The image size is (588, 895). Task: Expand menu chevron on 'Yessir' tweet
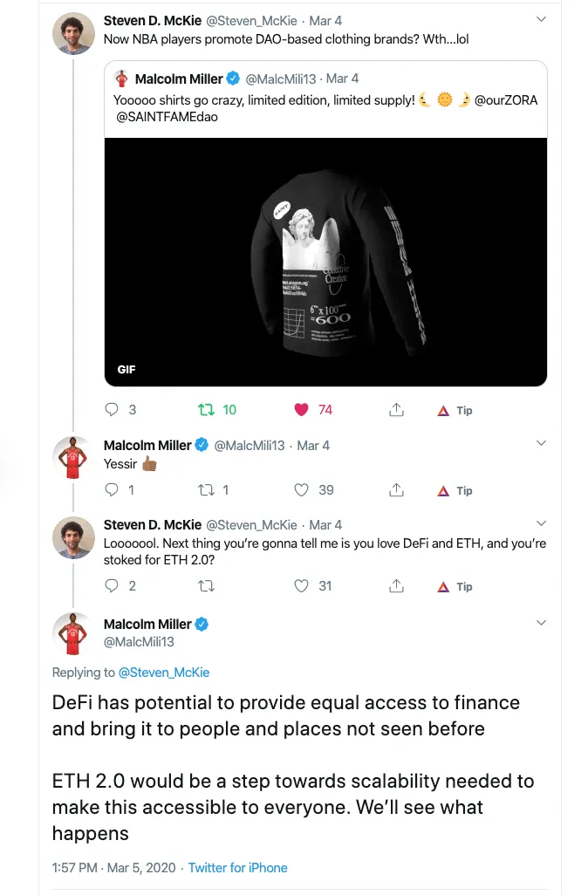tap(541, 443)
